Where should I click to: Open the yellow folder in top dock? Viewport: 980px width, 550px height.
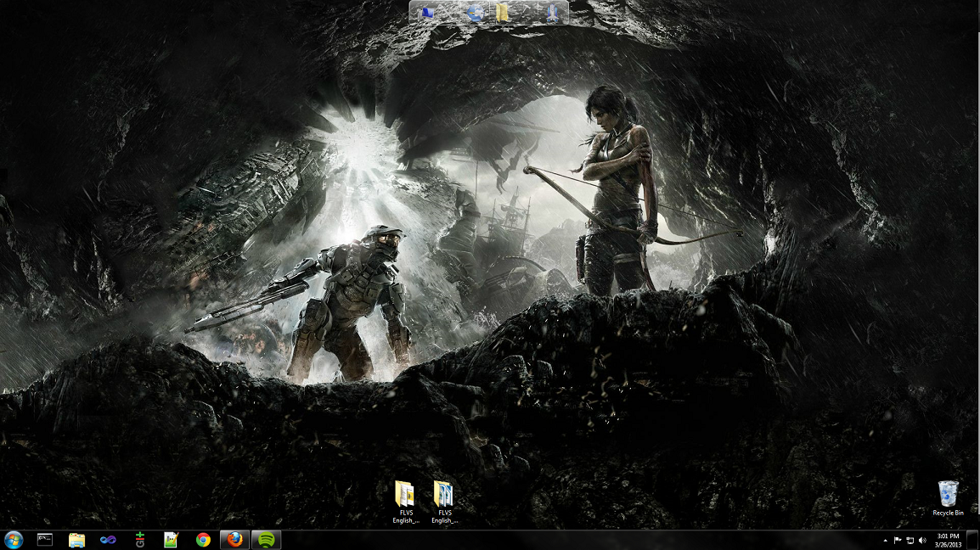pos(502,13)
